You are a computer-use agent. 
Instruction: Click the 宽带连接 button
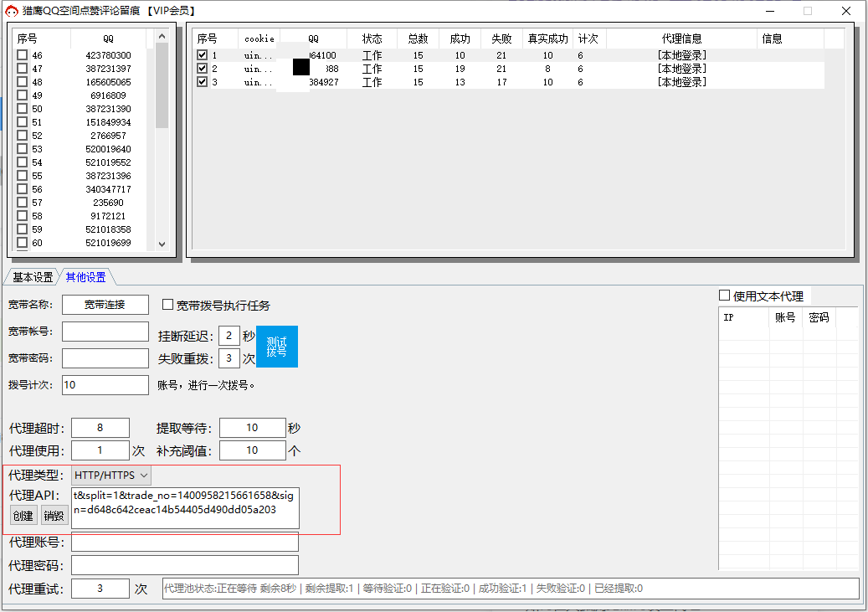[x=105, y=305]
